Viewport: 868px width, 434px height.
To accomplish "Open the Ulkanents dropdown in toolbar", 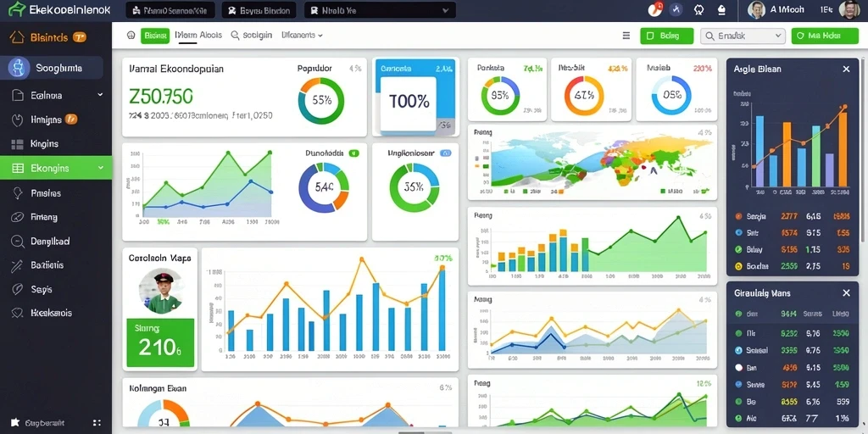I will tap(302, 35).
